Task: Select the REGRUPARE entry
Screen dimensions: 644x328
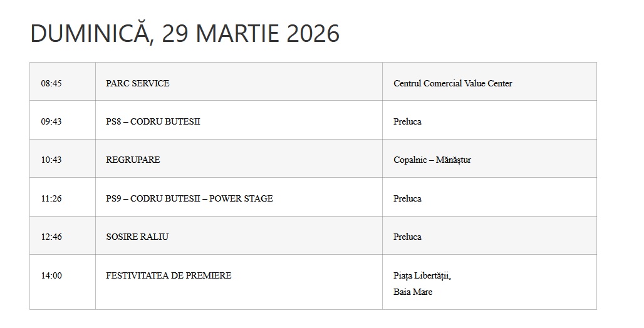Action: pos(133,160)
